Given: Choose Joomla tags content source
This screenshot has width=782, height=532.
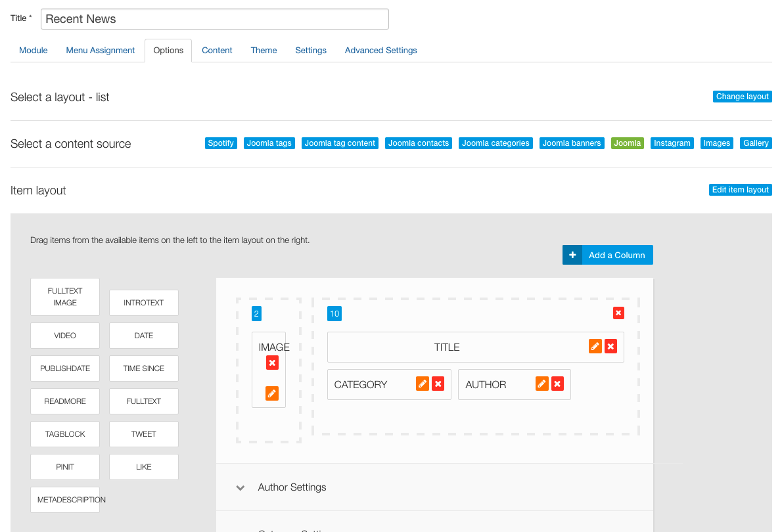Looking at the screenshot, I should 269,143.
